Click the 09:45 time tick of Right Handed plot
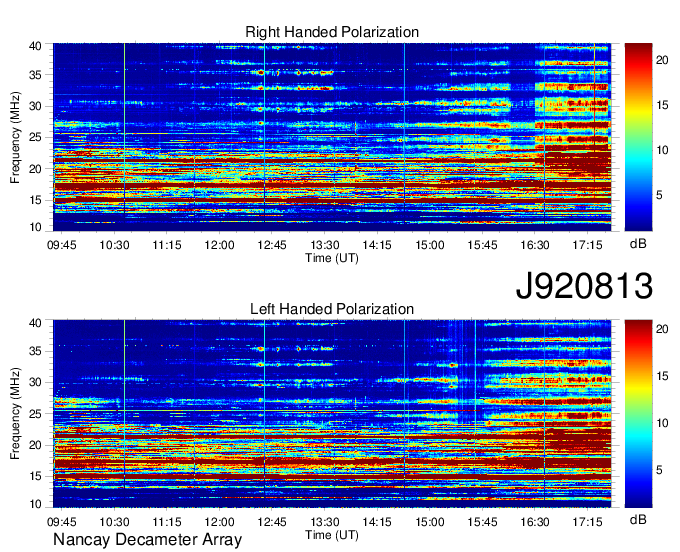The image size is (680, 552). coord(62,245)
